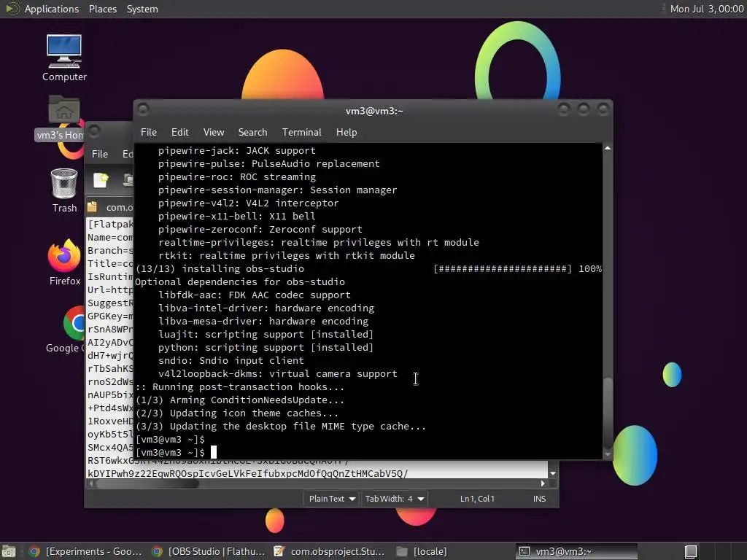This screenshot has width=747, height=560.
Task: Switch to Experiments Chrome window in taskbar
Action: 86,551
